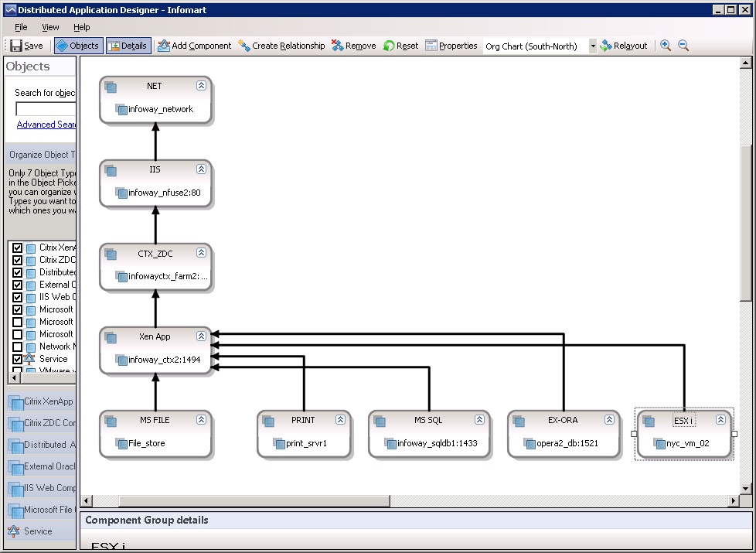Select the infowayctx_farm2 object icon
The image size is (756, 553).
(x=121, y=277)
